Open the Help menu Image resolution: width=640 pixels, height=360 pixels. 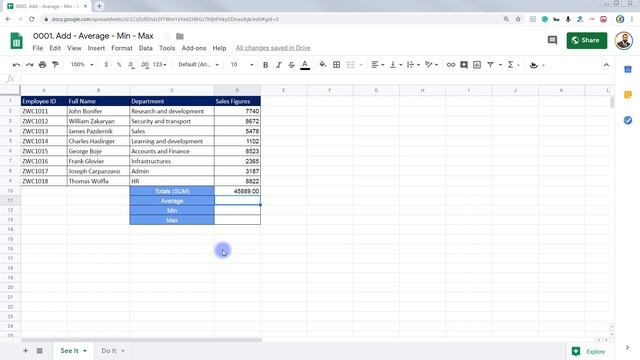point(219,48)
